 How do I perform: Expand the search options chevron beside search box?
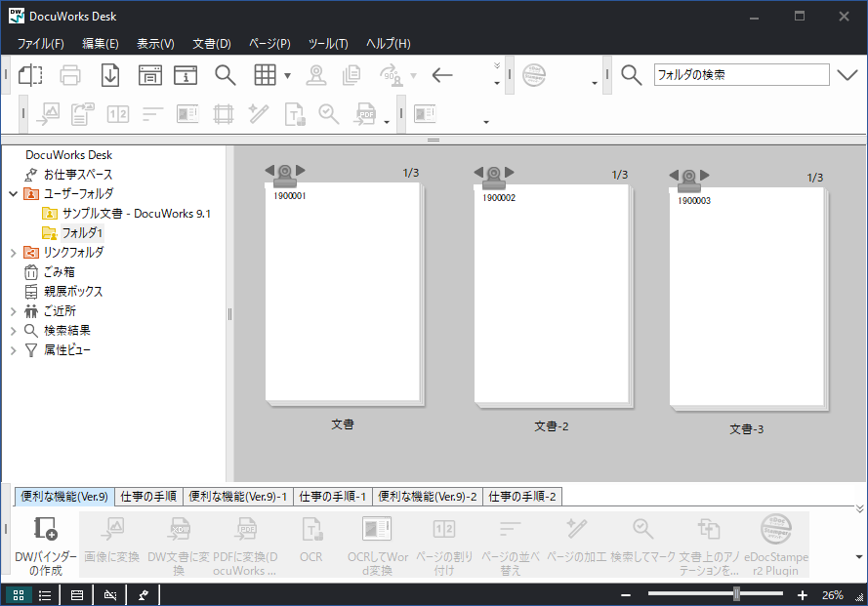pyautogui.click(x=847, y=75)
